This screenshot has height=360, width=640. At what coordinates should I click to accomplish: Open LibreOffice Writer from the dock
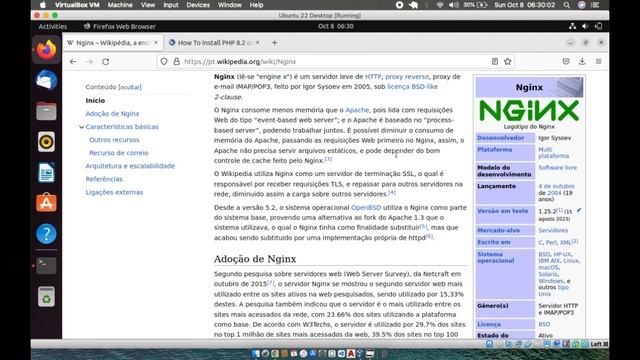coord(46,172)
